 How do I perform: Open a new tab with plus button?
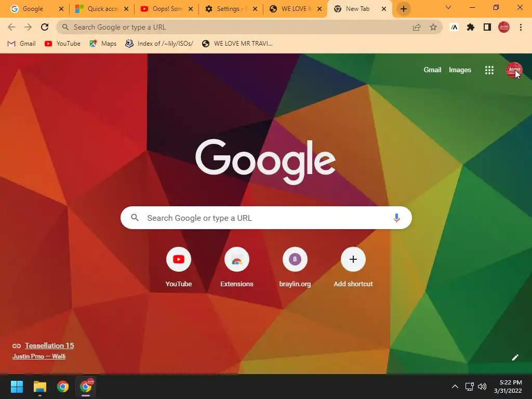point(403,9)
